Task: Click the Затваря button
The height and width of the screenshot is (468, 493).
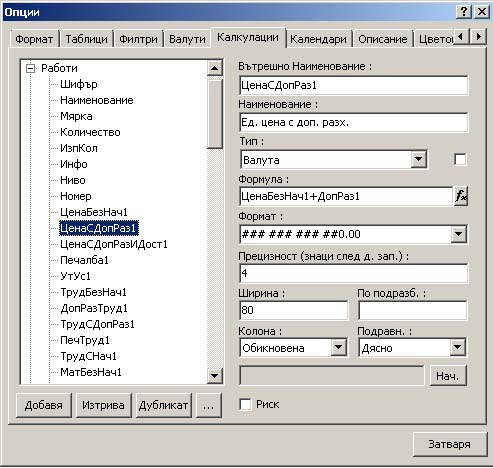Action: (449, 444)
